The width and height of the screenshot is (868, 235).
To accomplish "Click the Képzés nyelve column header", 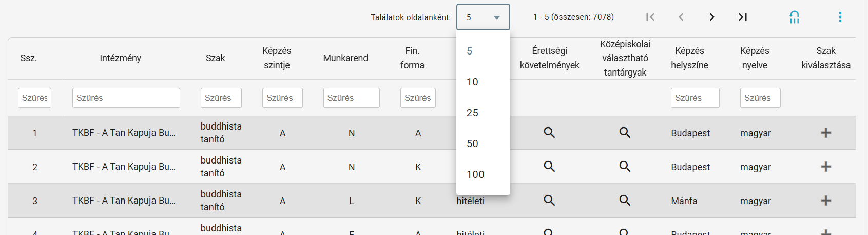I will click(755, 58).
